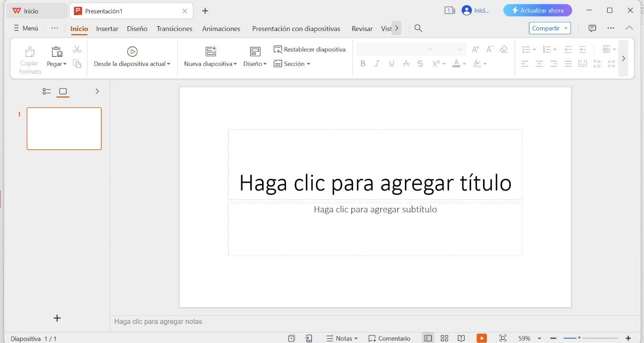
Task: Click the Cortar scissors icon
Action: click(77, 49)
